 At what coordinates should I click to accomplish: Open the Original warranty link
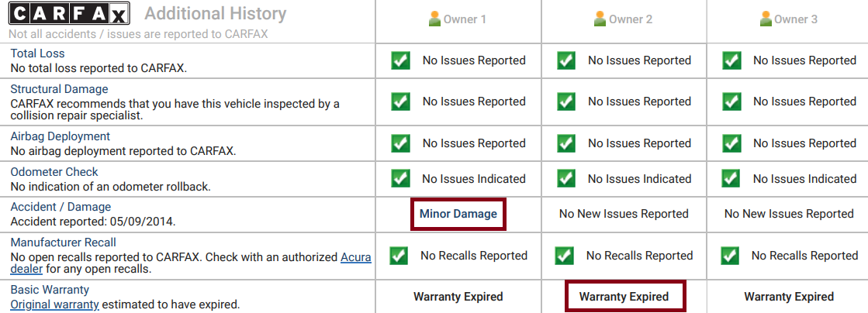(x=54, y=304)
